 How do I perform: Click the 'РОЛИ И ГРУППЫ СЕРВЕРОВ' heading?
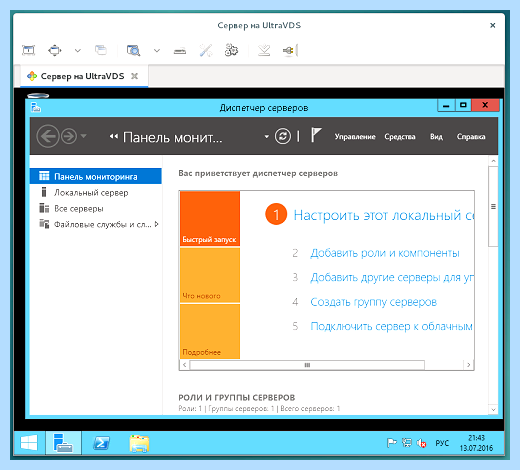(x=237, y=398)
